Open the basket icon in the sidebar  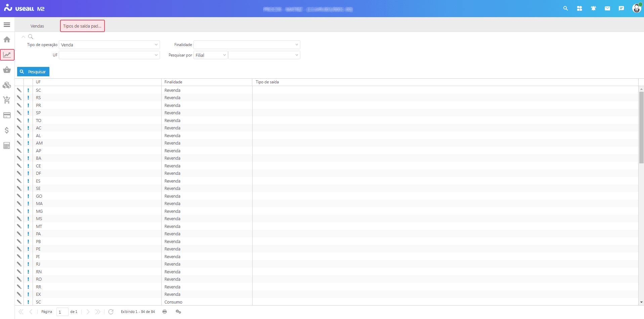click(7, 70)
